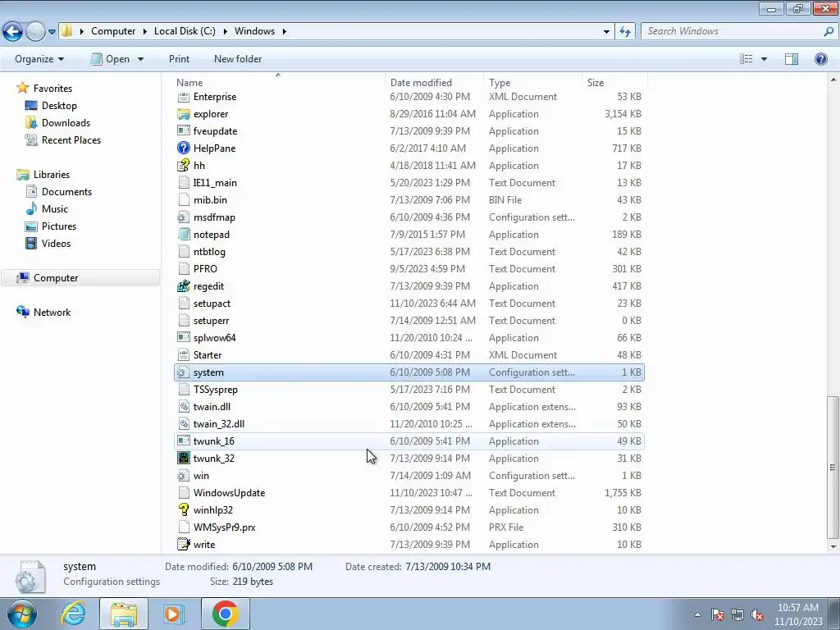Screen dimensions: 840x630
Task: Open Recent Places in the navigation pane
Action: [71, 139]
